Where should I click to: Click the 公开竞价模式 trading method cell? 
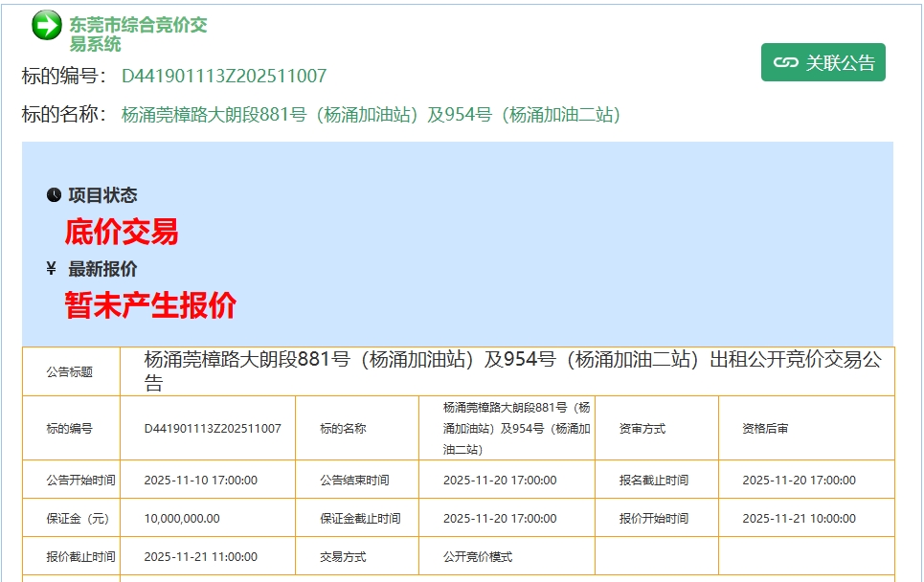click(478, 557)
